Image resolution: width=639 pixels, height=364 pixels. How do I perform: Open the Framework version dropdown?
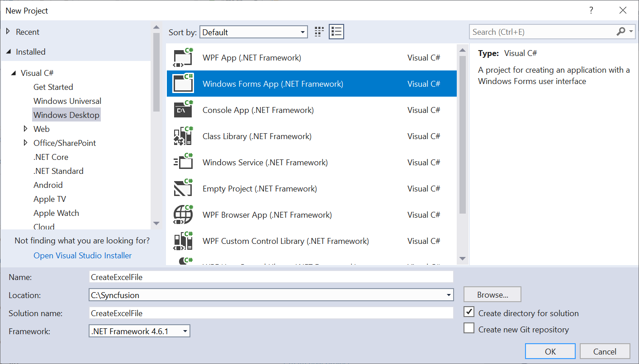point(139,331)
